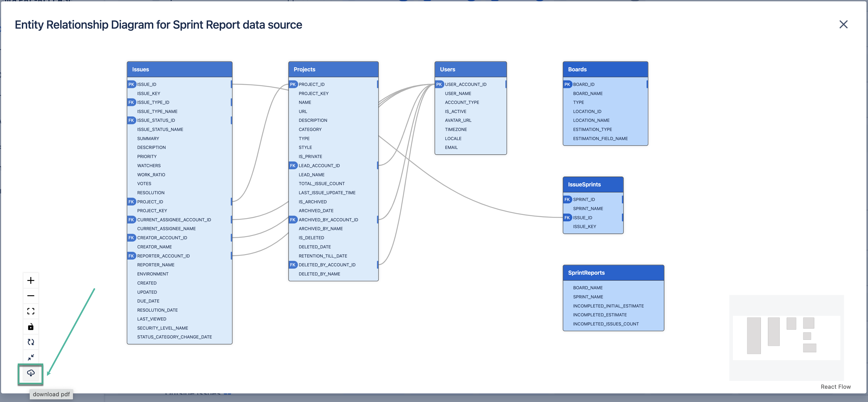Click the minimap overview panel
Image resolution: width=868 pixels, height=402 pixels.
point(786,338)
